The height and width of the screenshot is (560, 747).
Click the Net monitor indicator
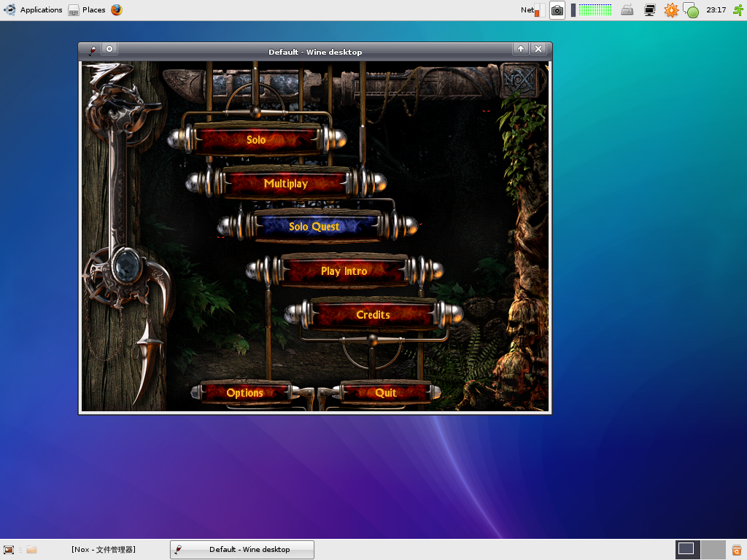[x=533, y=10]
